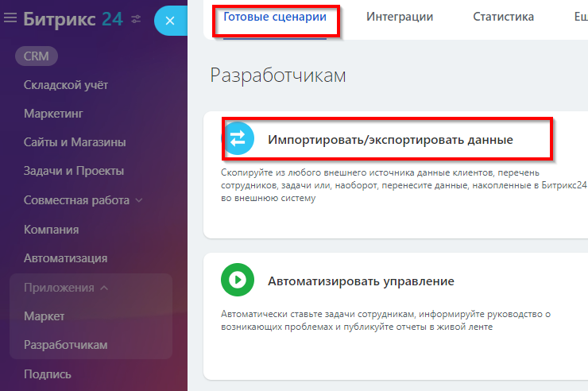Click the green play automation icon
Image resolution: width=588 pixels, height=391 pixels.
click(238, 280)
